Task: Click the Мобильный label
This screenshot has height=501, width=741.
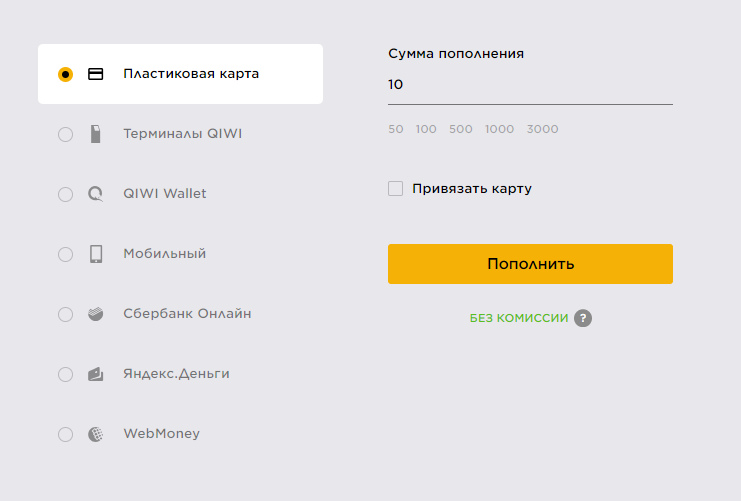Action: [x=164, y=254]
